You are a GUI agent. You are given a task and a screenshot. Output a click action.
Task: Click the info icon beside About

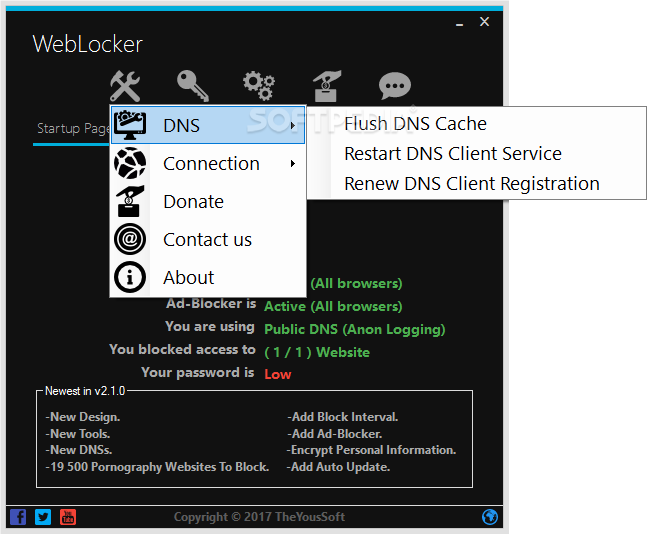coord(130,277)
